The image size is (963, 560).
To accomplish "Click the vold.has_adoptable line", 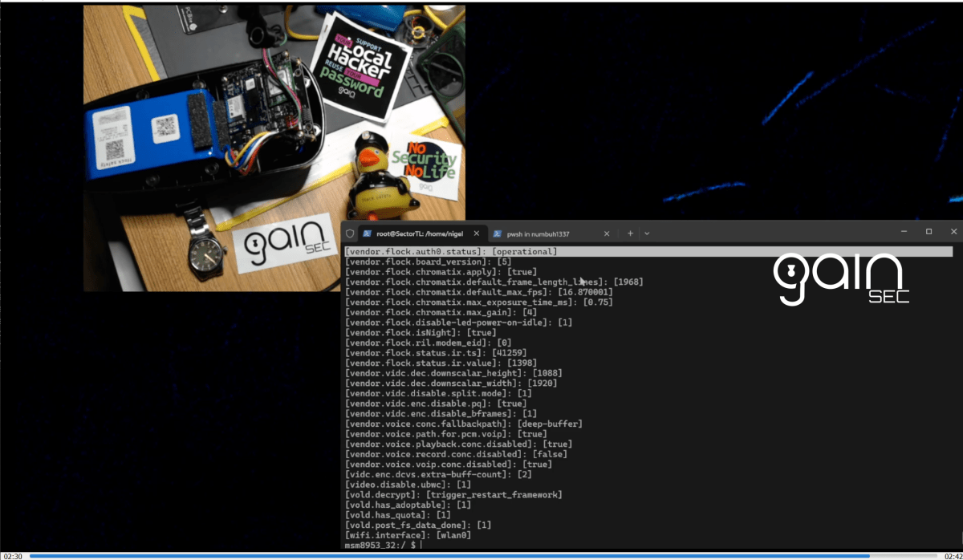I will [x=408, y=505].
